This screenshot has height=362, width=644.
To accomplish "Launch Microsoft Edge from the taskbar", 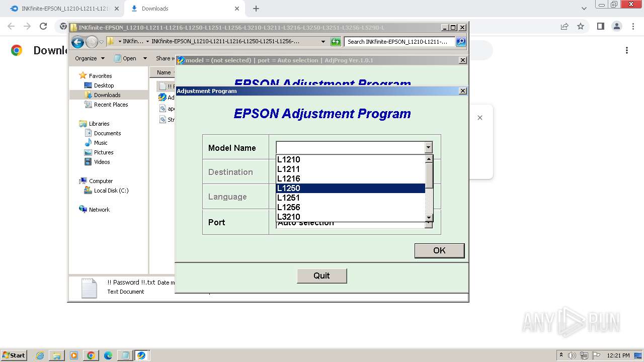I will (x=108, y=355).
